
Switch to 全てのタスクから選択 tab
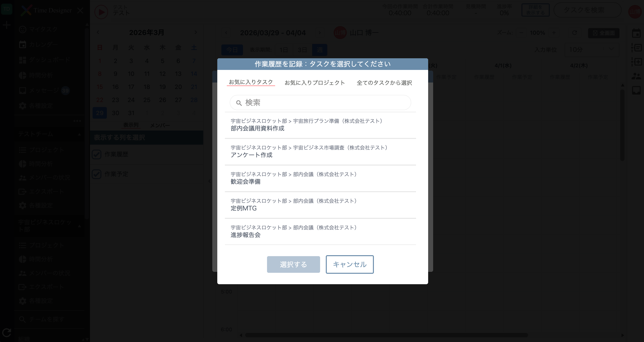(385, 83)
